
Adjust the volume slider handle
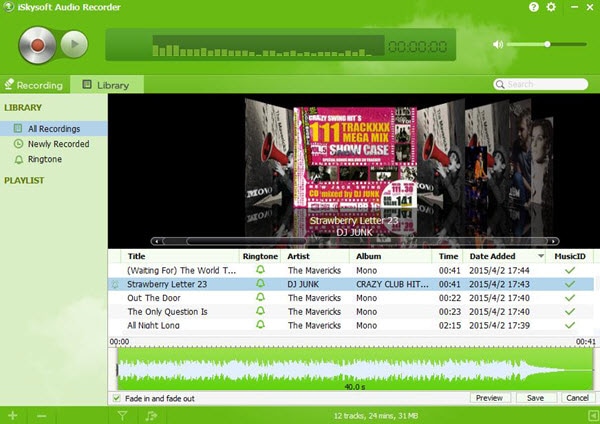click(547, 44)
